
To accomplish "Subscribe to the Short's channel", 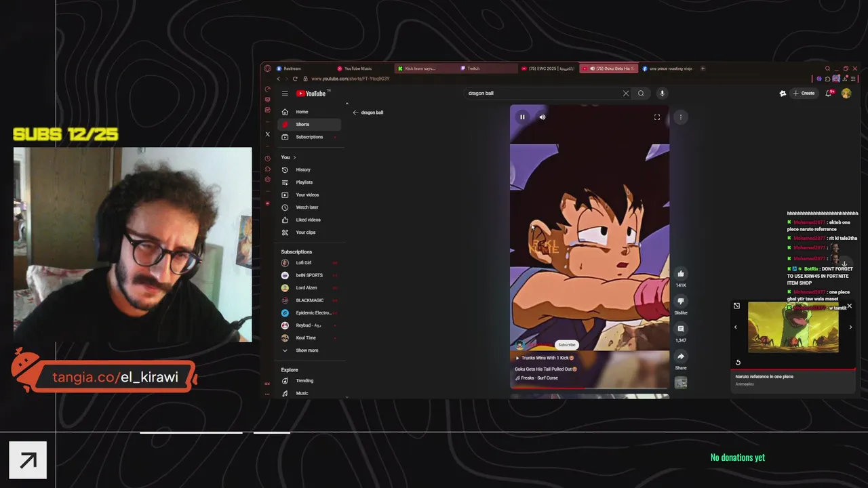I will pos(567,344).
